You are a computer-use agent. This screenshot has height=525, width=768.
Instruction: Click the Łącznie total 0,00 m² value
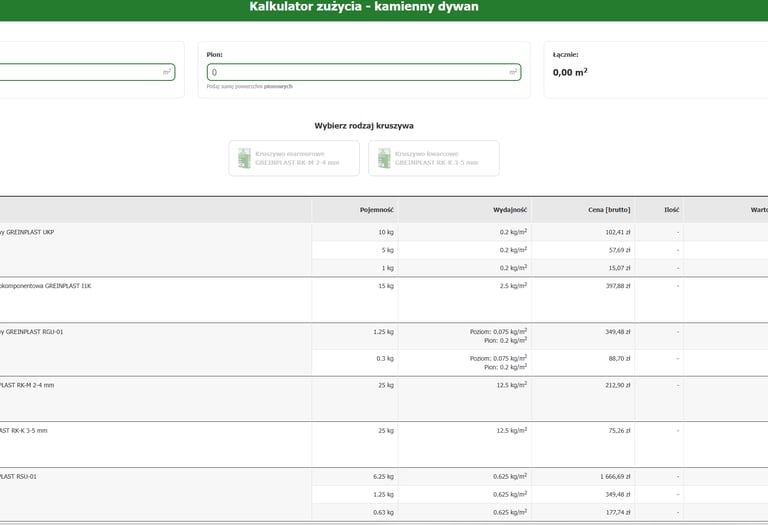coord(570,72)
